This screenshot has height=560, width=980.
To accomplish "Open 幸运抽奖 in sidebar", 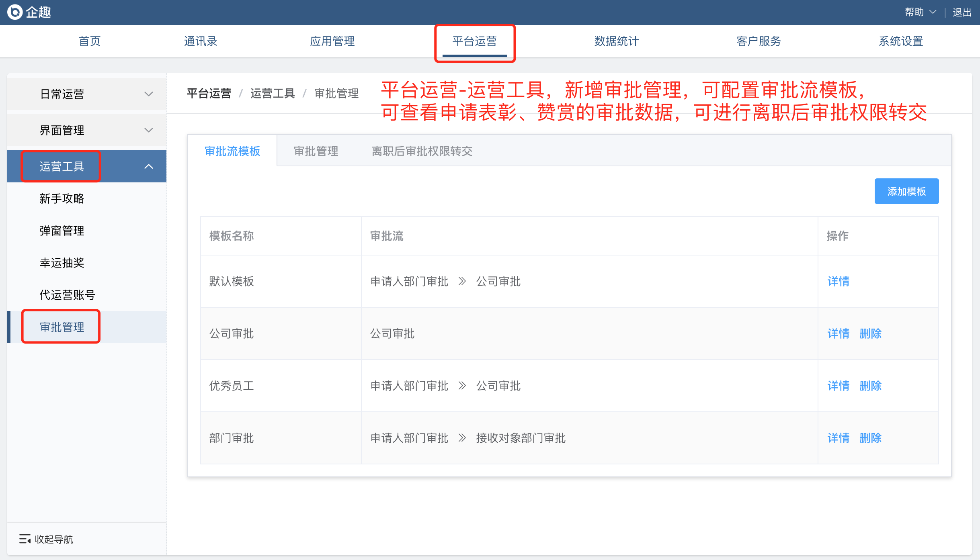I will [62, 263].
